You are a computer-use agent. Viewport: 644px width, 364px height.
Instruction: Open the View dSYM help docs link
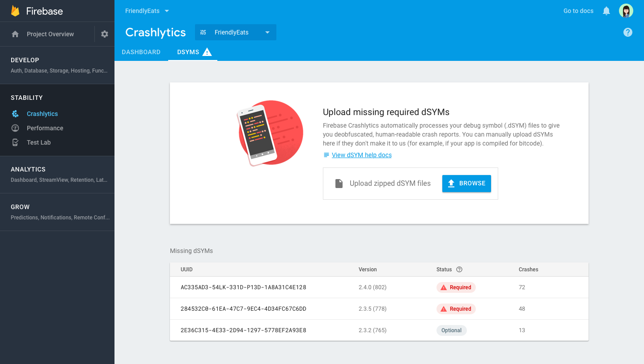(361, 155)
